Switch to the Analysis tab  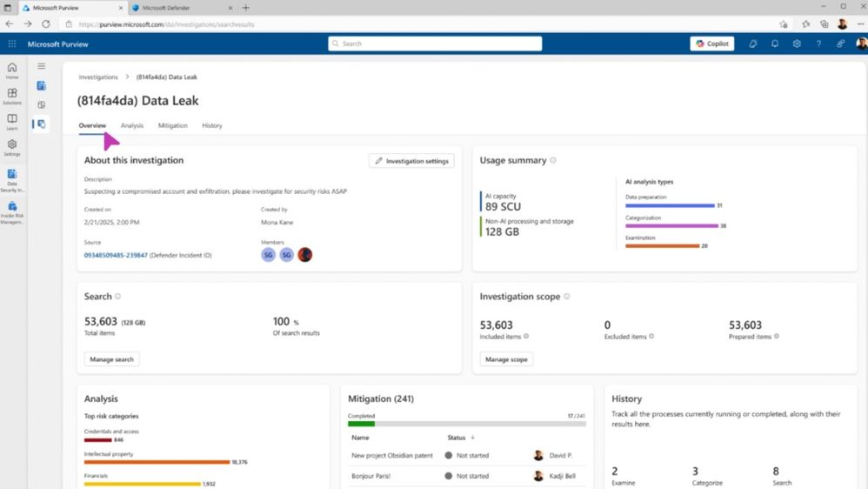click(x=131, y=125)
